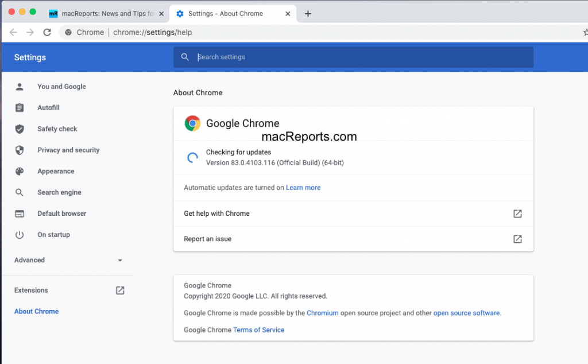
Task: Click the About Chrome page heading
Action: (x=198, y=92)
